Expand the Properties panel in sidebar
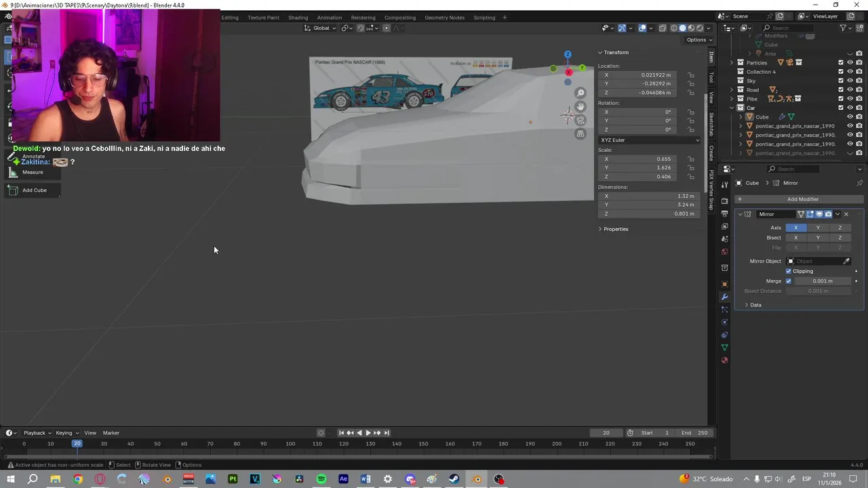 tap(600, 229)
